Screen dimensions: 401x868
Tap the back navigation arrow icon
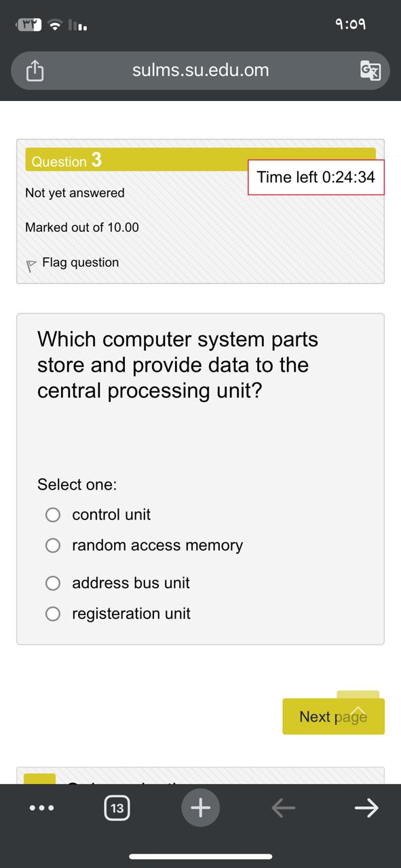pyautogui.click(x=284, y=808)
